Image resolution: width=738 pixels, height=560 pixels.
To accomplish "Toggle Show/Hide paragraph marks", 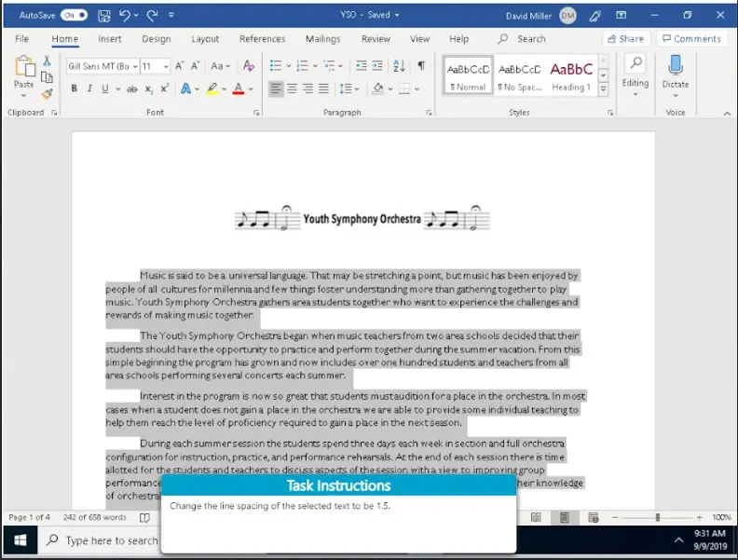I will click(422, 65).
